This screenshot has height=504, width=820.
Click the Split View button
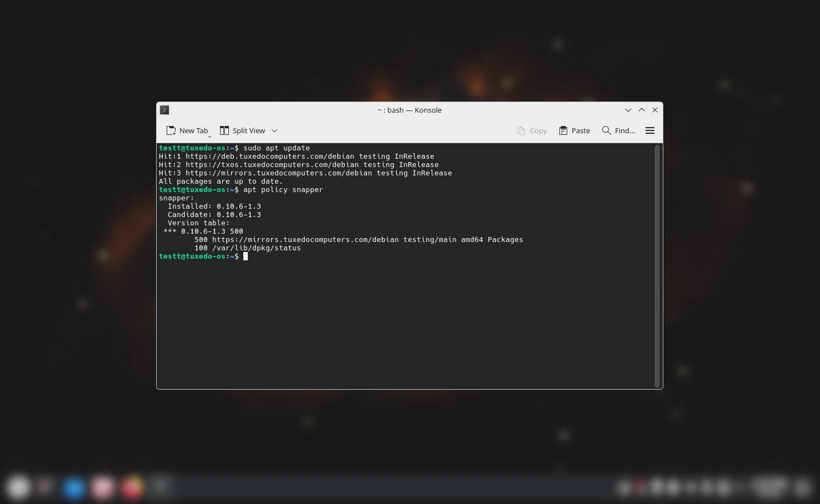coord(243,130)
